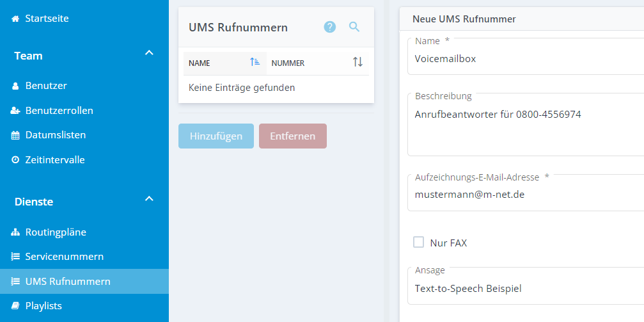
Task: Click the Startseite home icon
Action: 15,19
